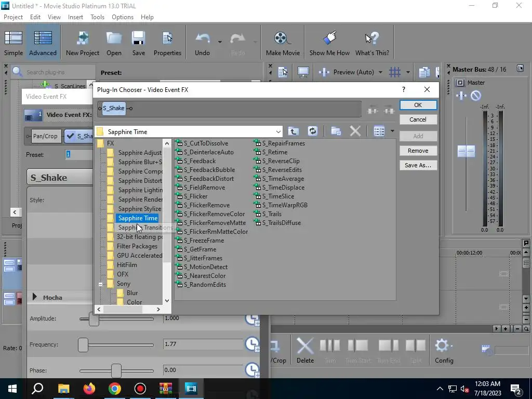The image size is (532, 399).
Task: Select the S_Shake chip in the plug-in chain
Action: tap(114, 108)
